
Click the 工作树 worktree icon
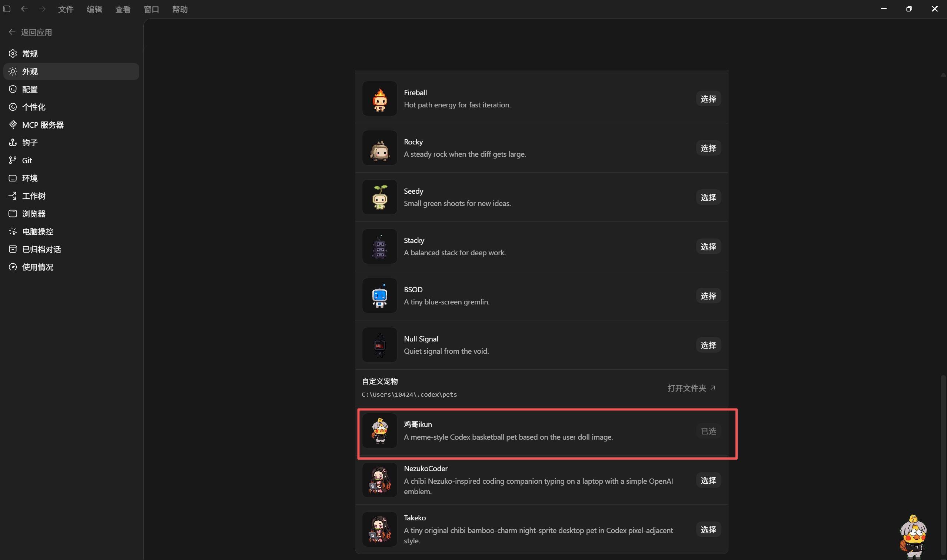(13, 196)
